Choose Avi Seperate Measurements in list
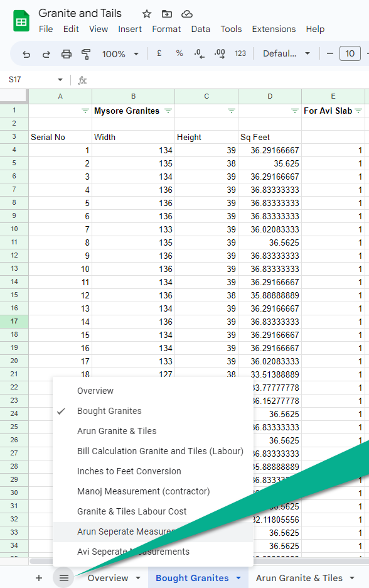Screen dimensions: 369x588 pos(153,552)
